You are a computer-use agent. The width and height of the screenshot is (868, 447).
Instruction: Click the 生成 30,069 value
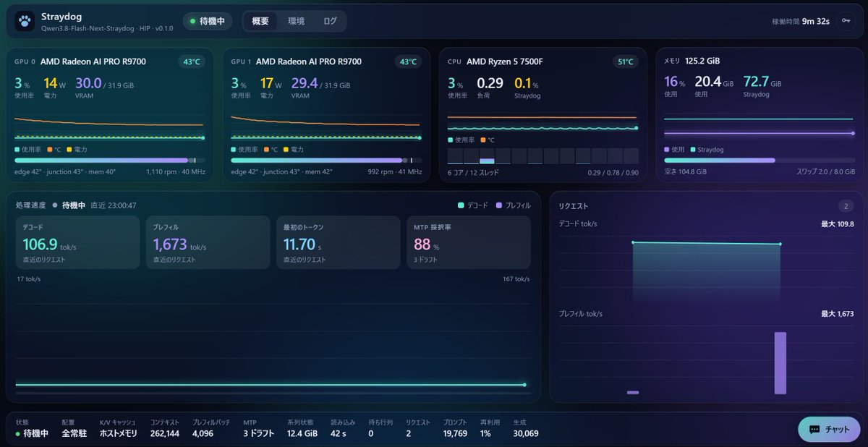[x=525, y=433]
